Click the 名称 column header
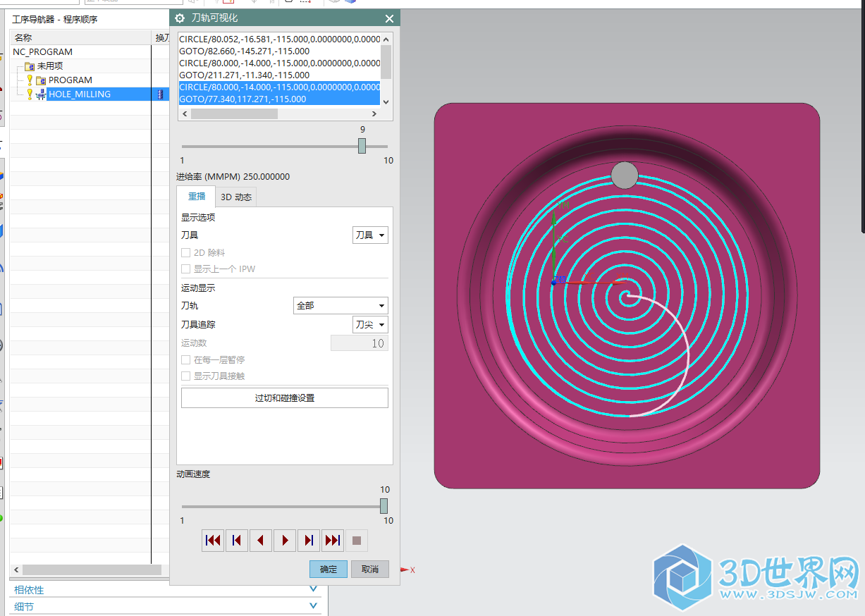865x616 pixels. [81, 37]
